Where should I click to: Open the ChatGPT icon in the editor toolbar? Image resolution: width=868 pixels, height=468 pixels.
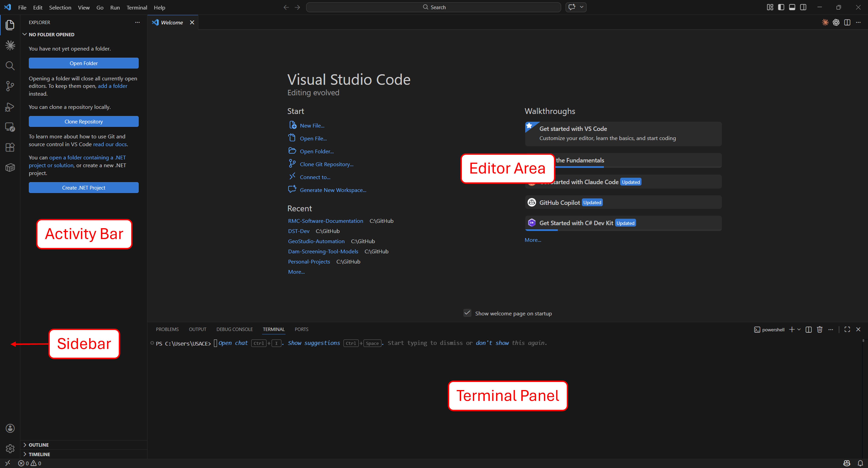(836, 22)
